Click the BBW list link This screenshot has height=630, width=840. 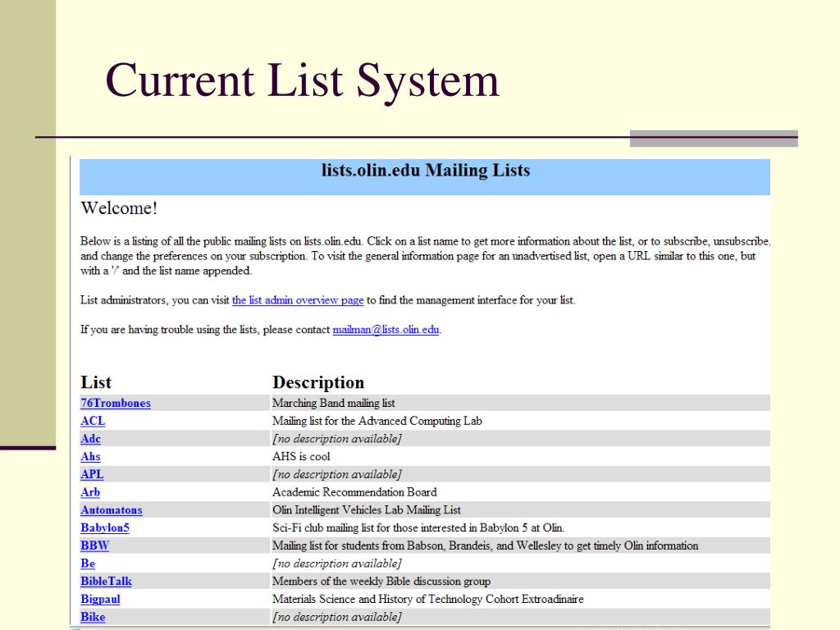pos(95,546)
